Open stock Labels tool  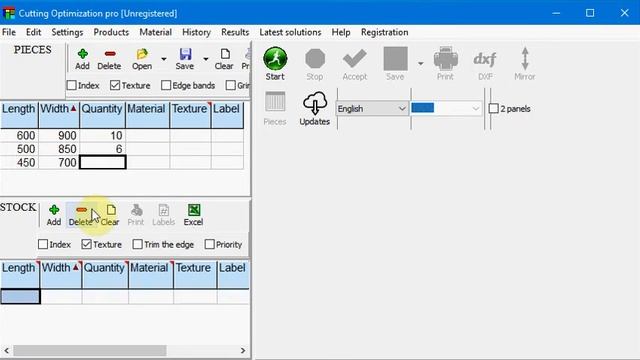click(x=163, y=215)
